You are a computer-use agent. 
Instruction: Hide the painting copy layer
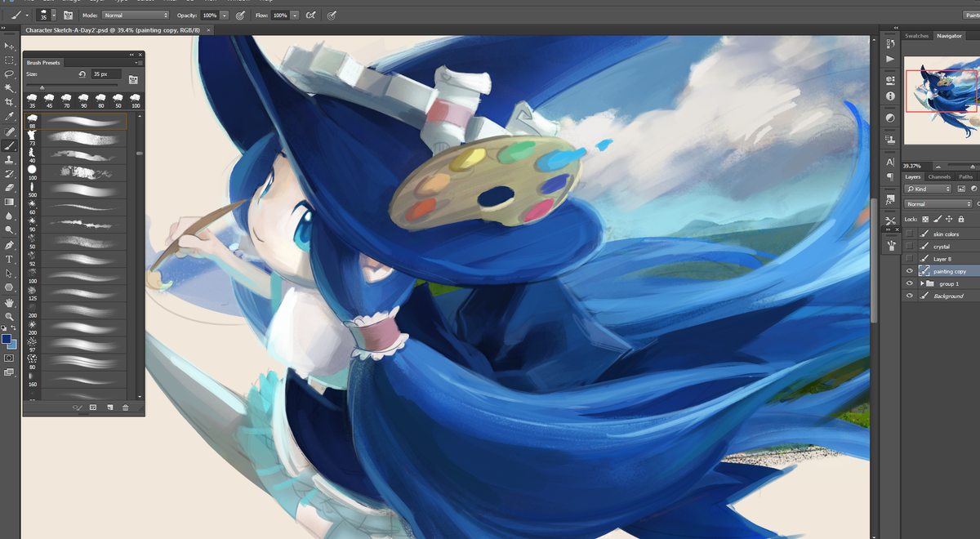[x=910, y=271]
